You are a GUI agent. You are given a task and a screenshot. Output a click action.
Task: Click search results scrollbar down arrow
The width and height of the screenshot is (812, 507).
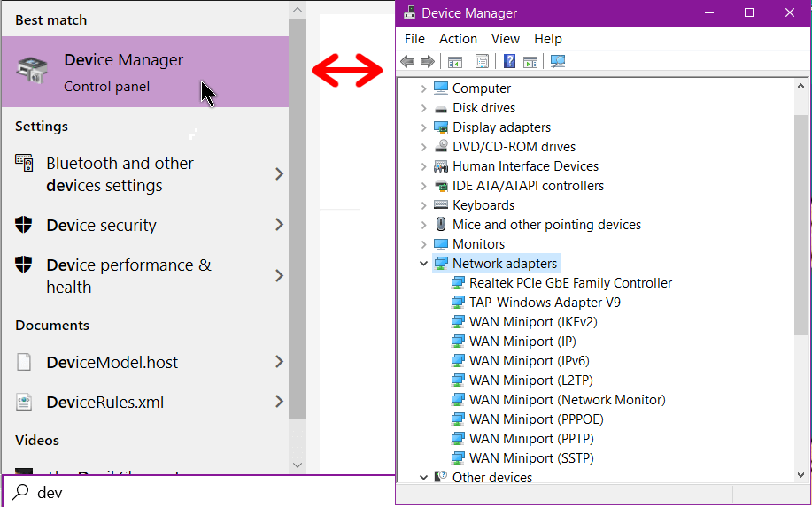tap(298, 465)
